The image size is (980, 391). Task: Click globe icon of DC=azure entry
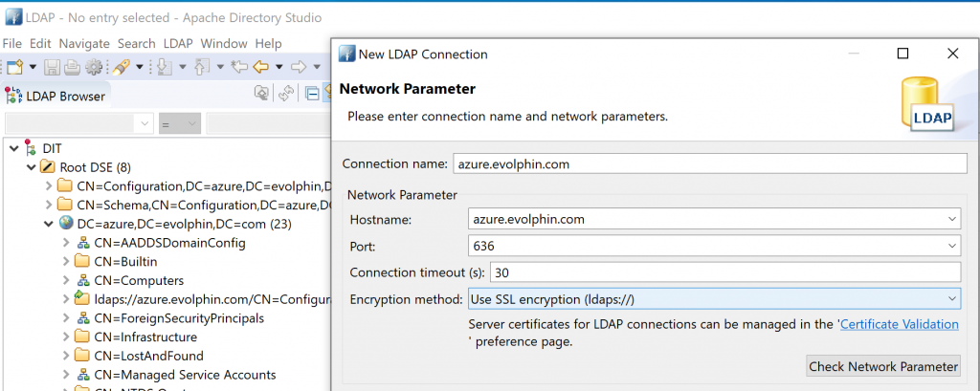(x=66, y=224)
